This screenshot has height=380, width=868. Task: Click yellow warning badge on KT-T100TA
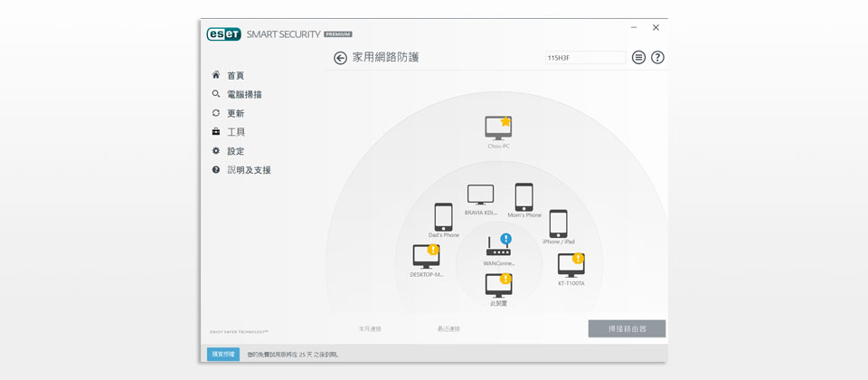(x=578, y=258)
